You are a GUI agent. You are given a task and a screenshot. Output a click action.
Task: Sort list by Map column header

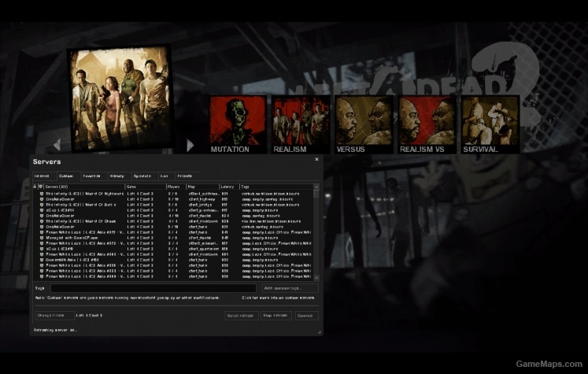[203, 187]
